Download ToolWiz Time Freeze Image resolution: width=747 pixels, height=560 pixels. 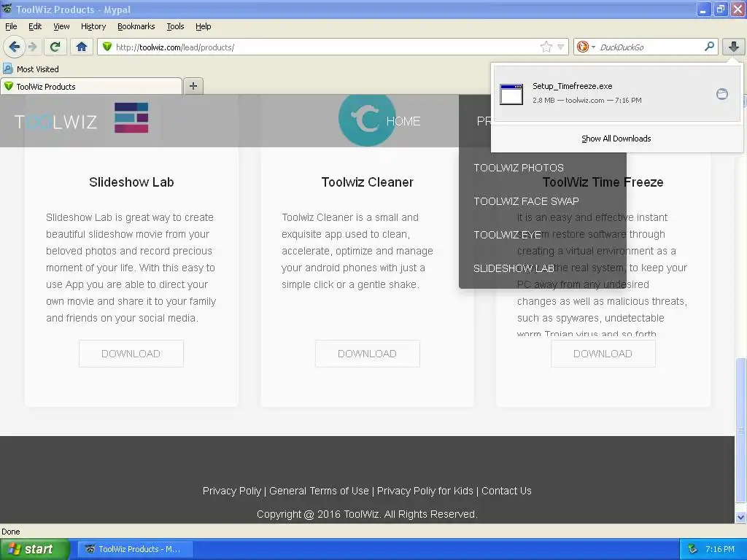[x=603, y=354]
